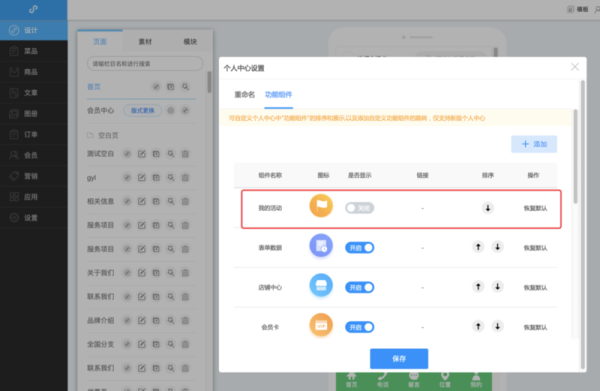Click the 我的 tab in phone preview
The height and width of the screenshot is (391, 600).
476,380
